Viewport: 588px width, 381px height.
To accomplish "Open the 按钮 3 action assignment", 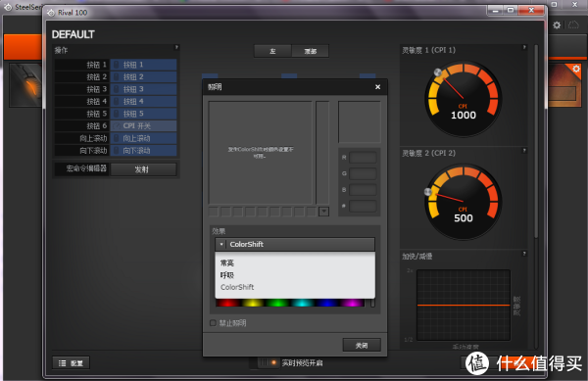I will pos(143,89).
